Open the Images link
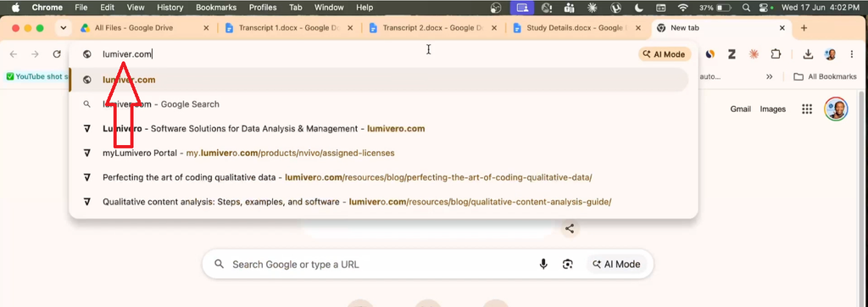The width and height of the screenshot is (868, 307). (772, 109)
